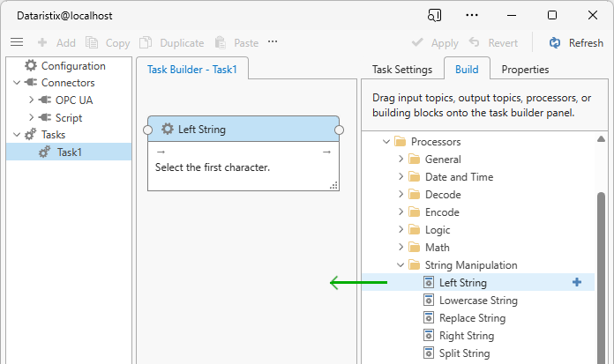The image size is (614, 364).
Task: Expand the Script node
Action: click(32, 117)
